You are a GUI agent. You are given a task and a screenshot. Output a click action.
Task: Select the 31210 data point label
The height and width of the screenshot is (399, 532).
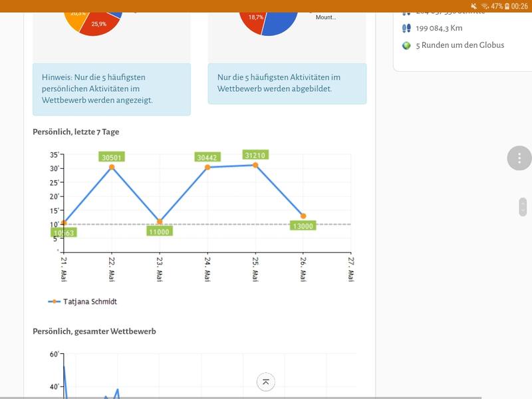(255, 155)
